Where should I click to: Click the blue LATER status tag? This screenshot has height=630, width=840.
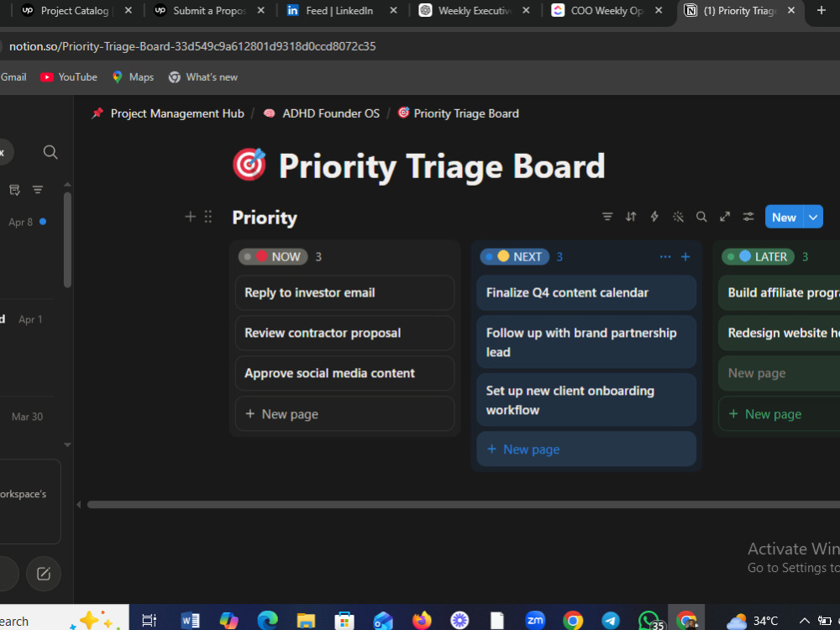tap(758, 256)
